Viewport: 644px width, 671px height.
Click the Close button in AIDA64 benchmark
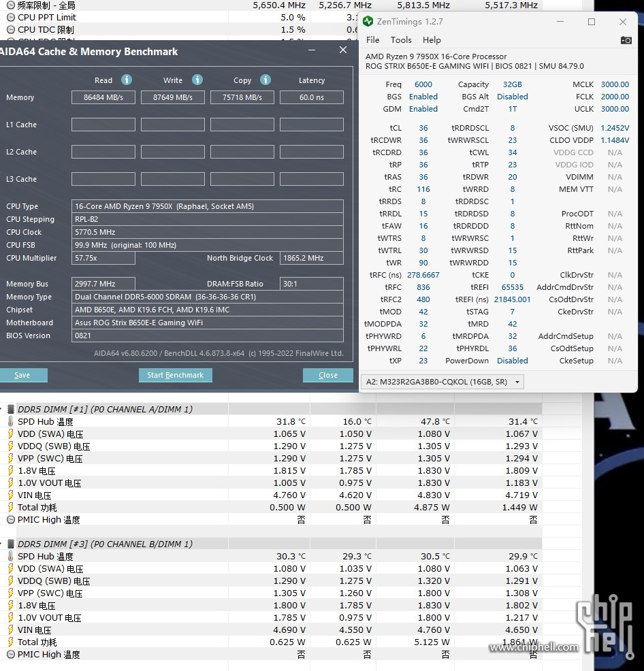point(328,375)
